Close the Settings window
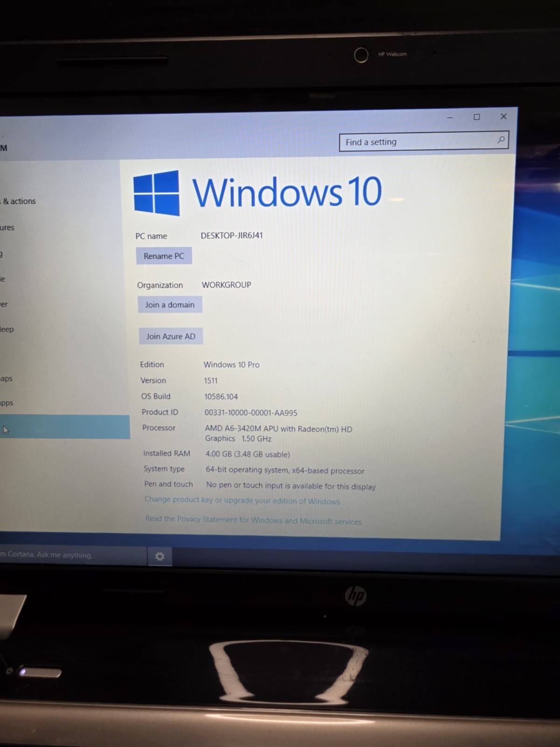560x747 pixels. [504, 116]
